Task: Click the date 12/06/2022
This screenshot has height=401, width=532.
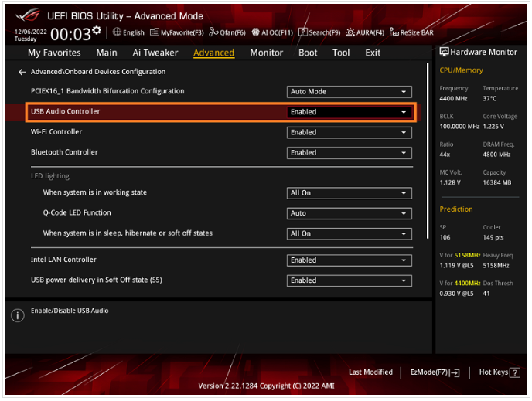Action: tap(30, 32)
